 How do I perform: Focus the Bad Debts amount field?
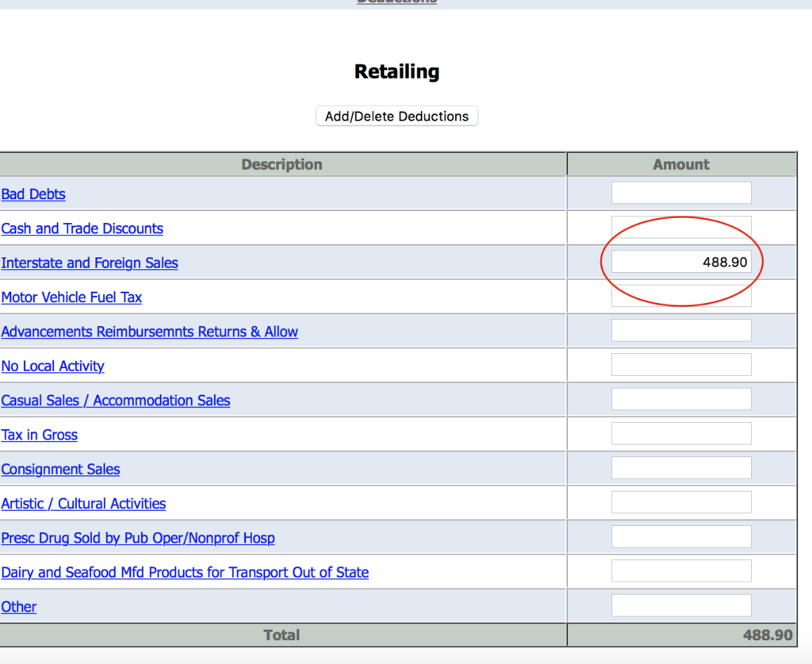(680, 193)
